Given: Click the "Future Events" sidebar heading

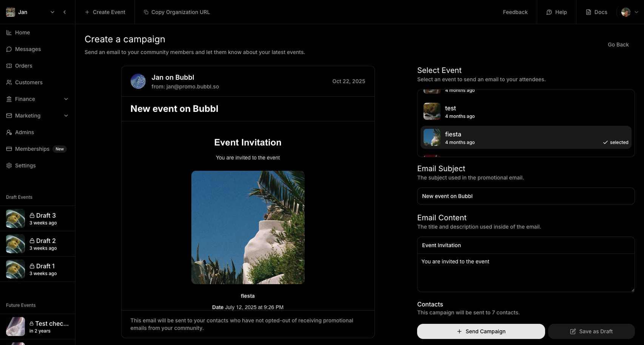Looking at the screenshot, I should pos(21,305).
